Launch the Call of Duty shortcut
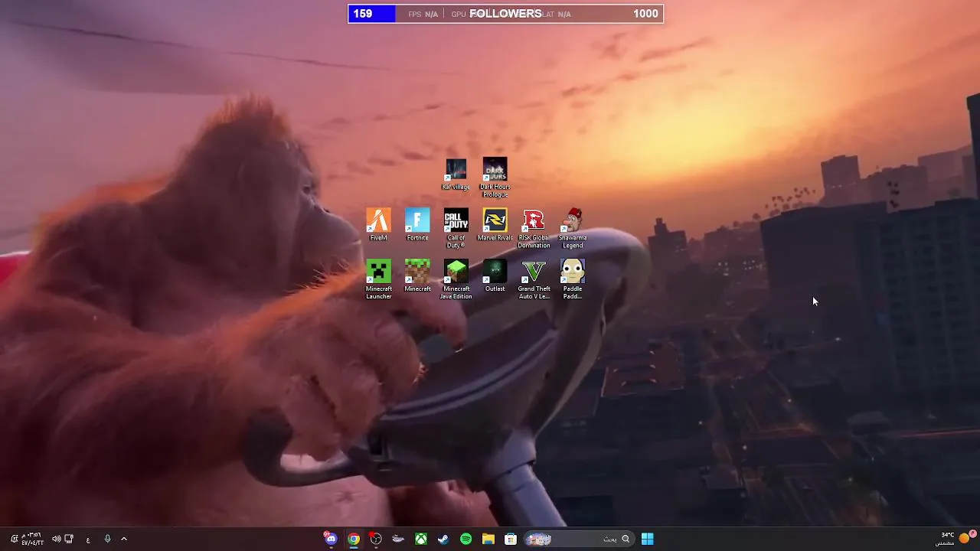 click(456, 228)
